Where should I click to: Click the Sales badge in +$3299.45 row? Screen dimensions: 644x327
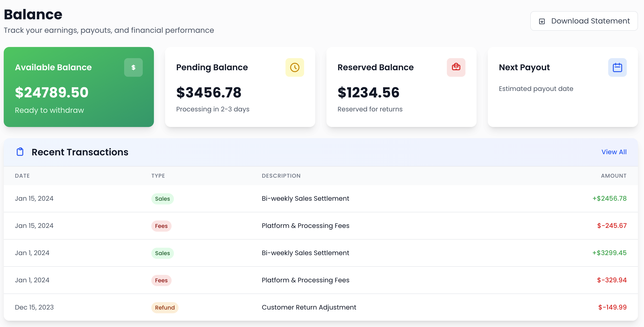click(163, 253)
